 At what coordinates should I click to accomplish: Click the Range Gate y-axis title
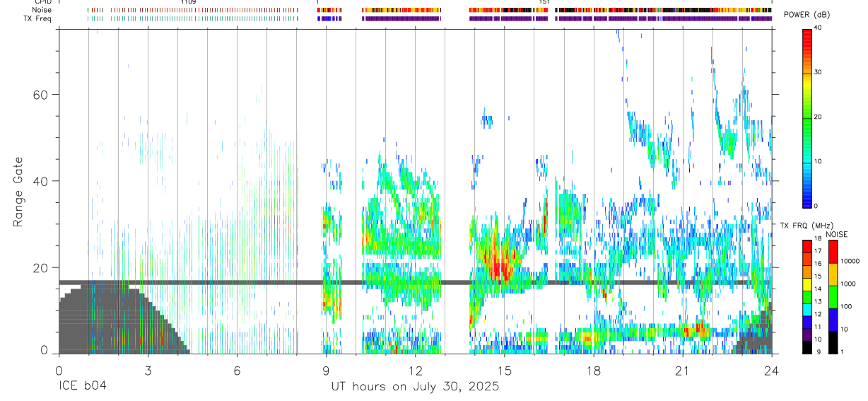[18, 192]
